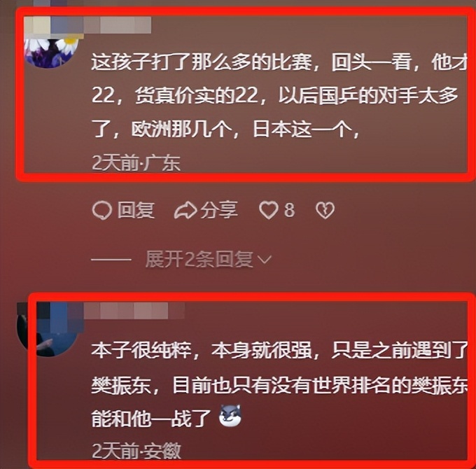
Task: Tap the 回复 text label
Action: click(136, 211)
